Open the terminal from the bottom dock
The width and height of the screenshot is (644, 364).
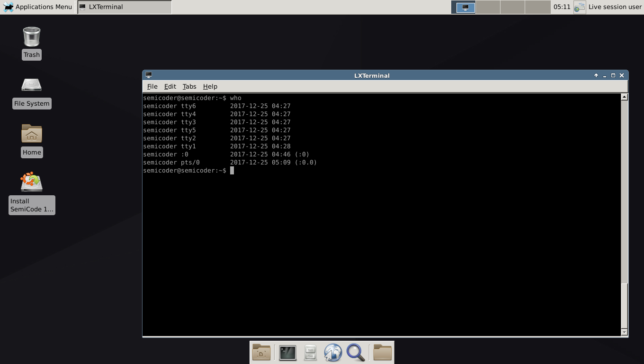point(287,352)
